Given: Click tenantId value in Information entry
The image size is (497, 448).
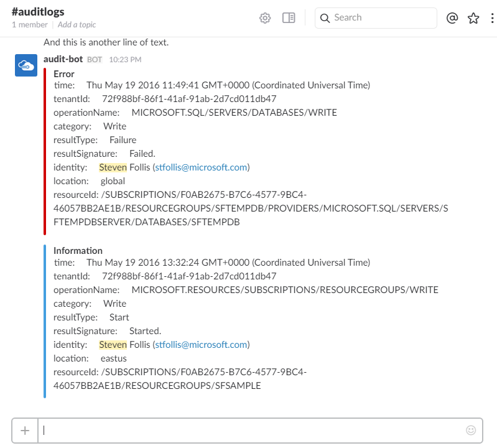Looking at the screenshot, I should pos(189,276).
